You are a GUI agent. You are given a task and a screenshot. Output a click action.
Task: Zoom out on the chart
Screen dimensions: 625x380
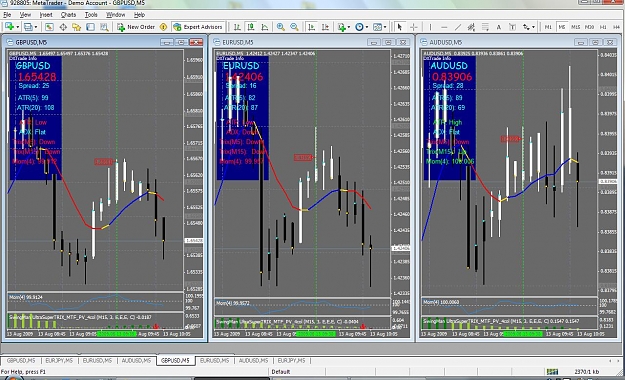click(294, 27)
